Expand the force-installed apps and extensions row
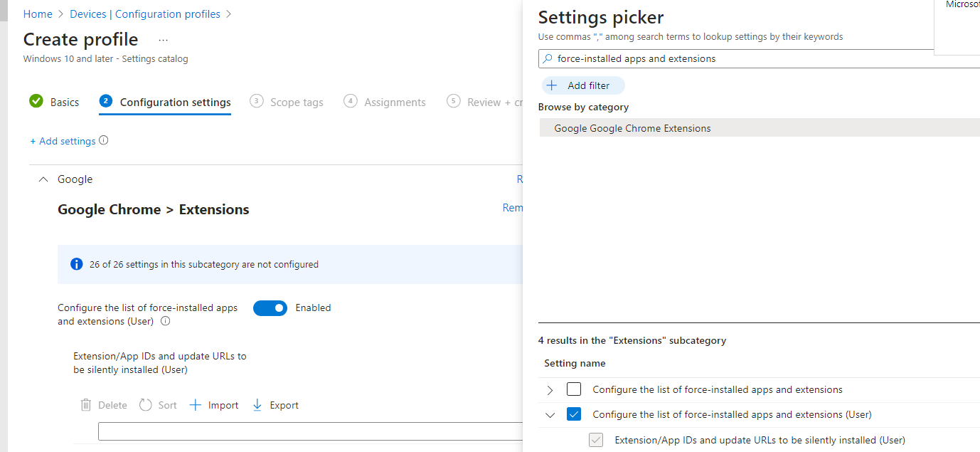This screenshot has width=980, height=452. [x=550, y=390]
